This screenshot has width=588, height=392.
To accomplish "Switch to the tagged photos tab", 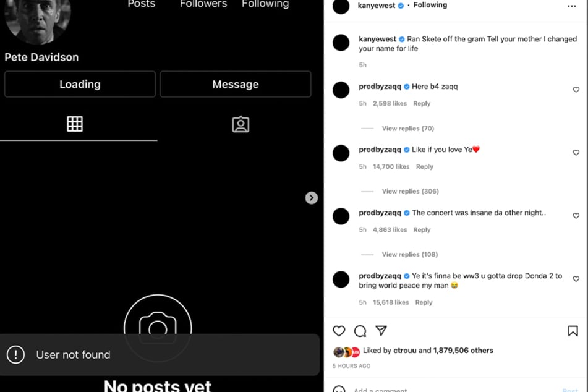I will click(x=241, y=124).
